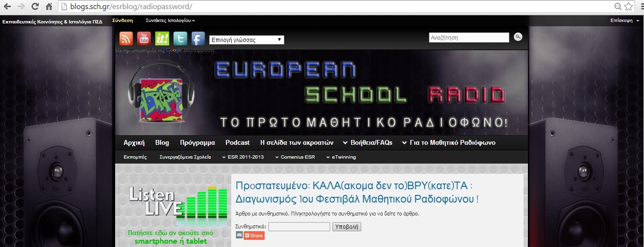Image resolution: width=644 pixels, height=247 pixels.
Task: Expand the Comenius ESR submenu
Action: pyautogui.click(x=295, y=157)
